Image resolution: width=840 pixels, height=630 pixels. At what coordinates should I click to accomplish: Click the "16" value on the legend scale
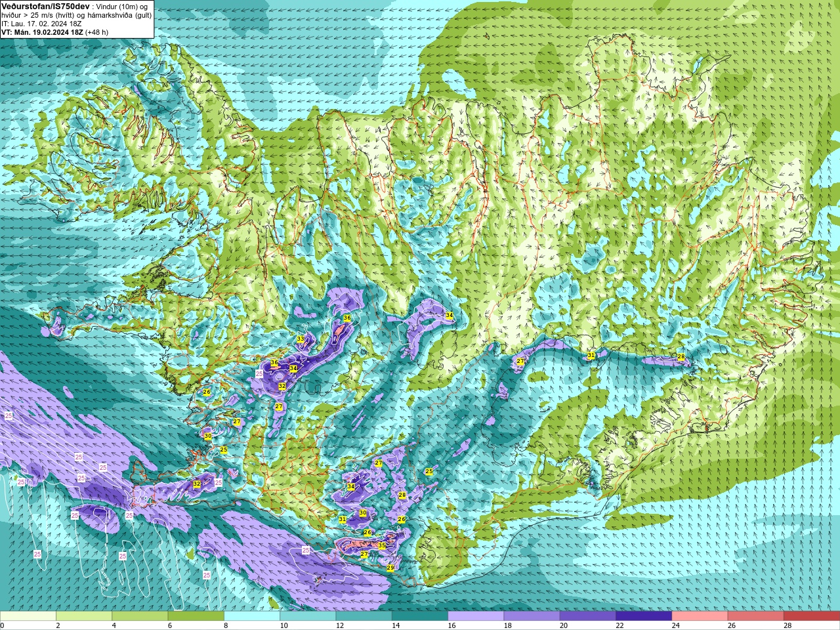[x=451, y=625]
